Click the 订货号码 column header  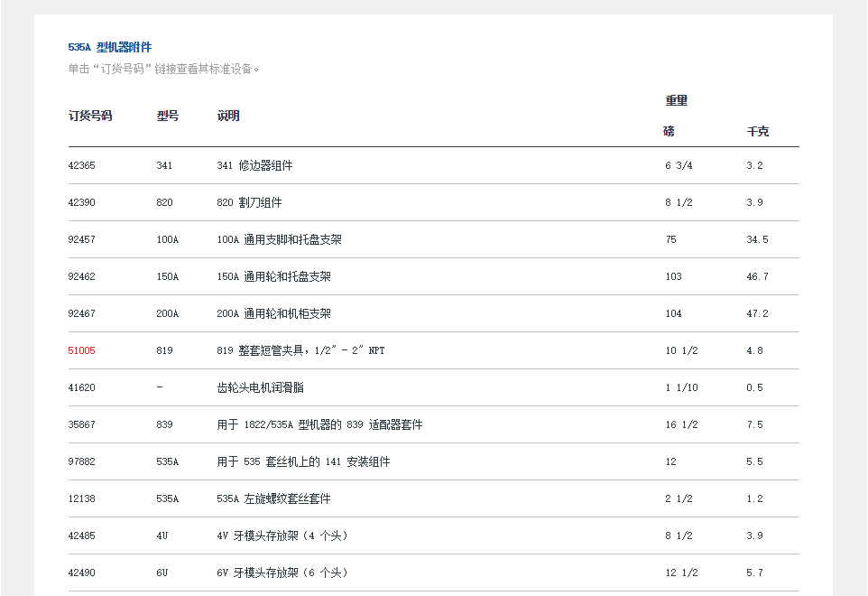click(x=90, y=116)
